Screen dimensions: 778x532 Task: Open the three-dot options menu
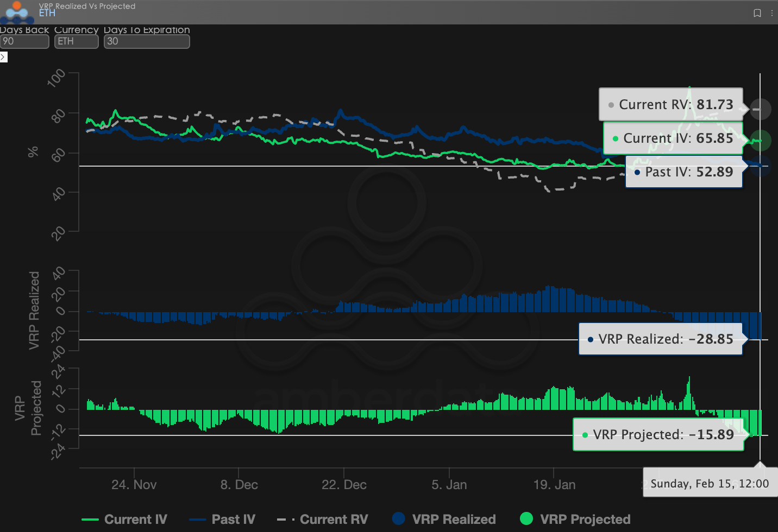(x=771, y=13)
